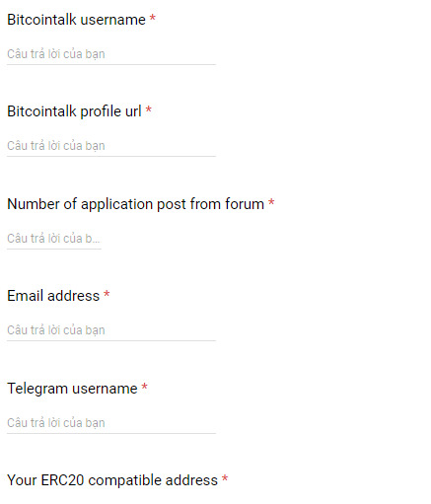Focus the Telegram username input field
The width and height of the screenshot is (431, 504).
(111, 423)
